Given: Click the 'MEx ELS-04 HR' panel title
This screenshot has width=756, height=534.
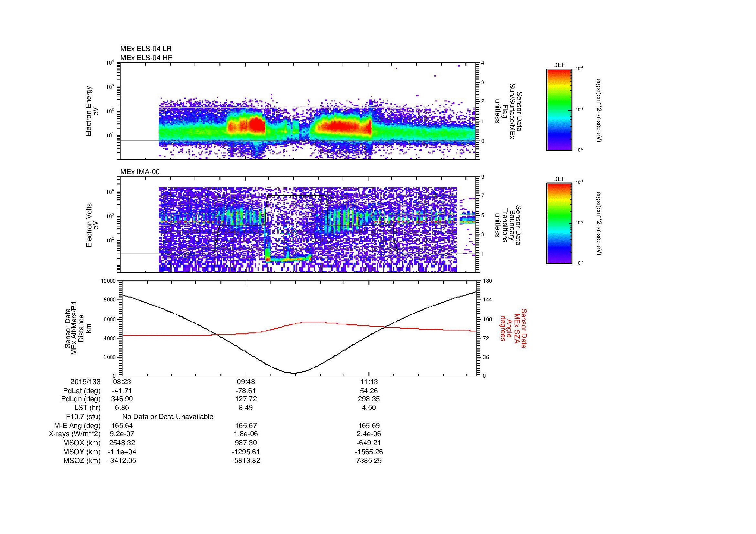Looking at the screenshot, I should pyautogui.click(x=146, y=58).
